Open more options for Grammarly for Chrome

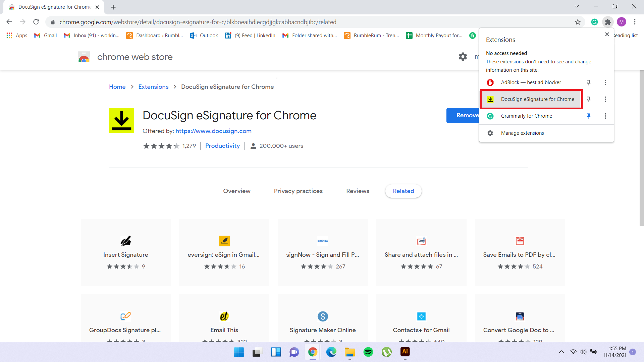point(605,116)
